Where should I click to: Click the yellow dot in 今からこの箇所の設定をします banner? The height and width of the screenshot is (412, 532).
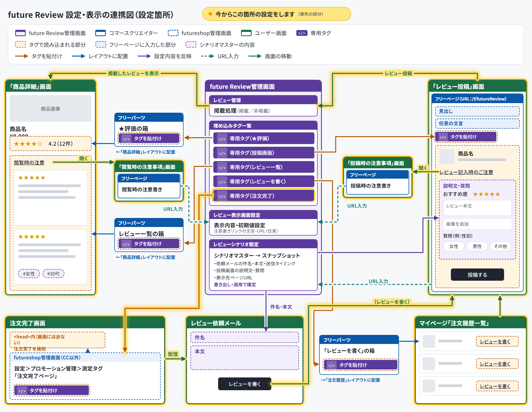[210, 14]
